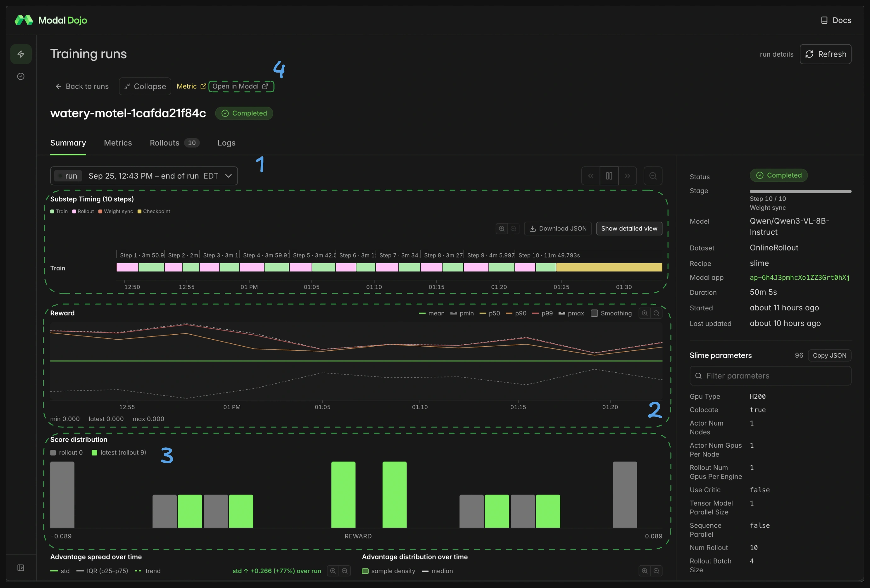This screenshot has width=870, height=588.
Task: Click the Stage step progress bar
Action: (800, 191)
